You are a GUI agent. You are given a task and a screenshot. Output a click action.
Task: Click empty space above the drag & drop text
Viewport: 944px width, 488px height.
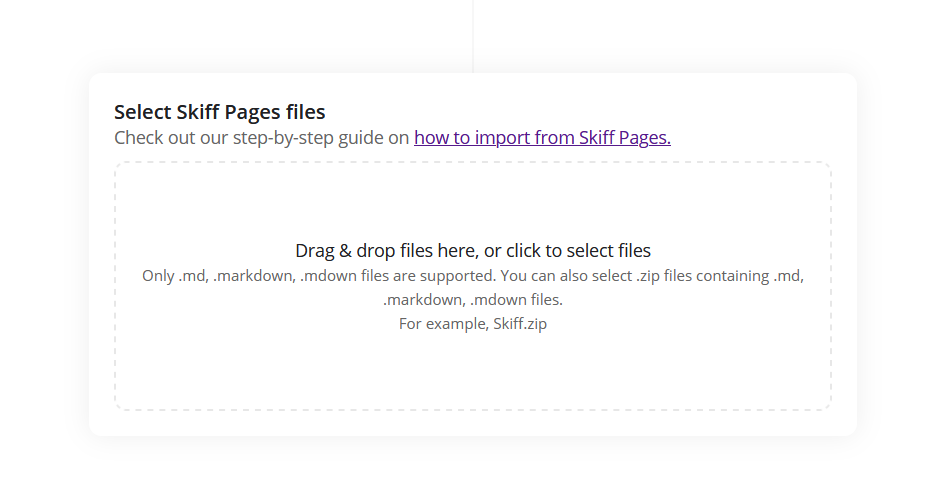(x=472, y=200)
